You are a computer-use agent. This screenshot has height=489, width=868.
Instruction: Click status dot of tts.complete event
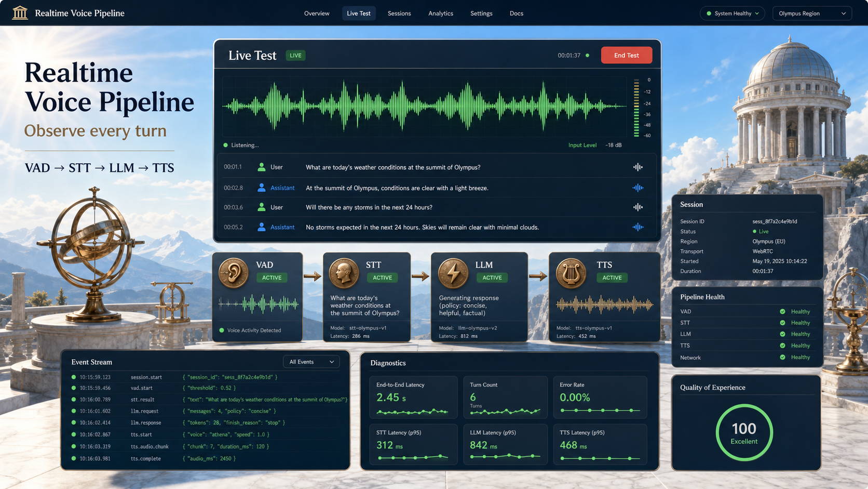click(74, 458)
